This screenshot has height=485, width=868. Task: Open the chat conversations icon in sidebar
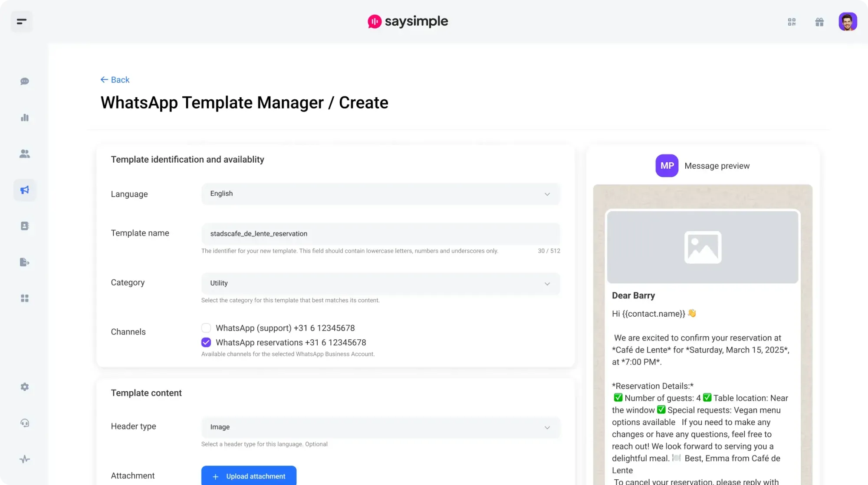coord(25,81)
